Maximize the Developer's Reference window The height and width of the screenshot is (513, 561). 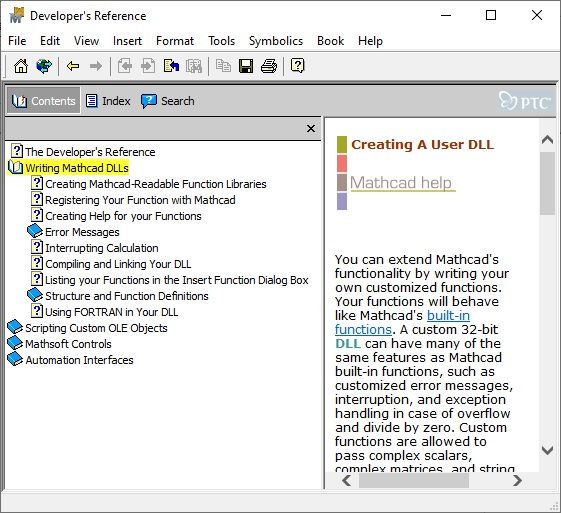point(491,15)
